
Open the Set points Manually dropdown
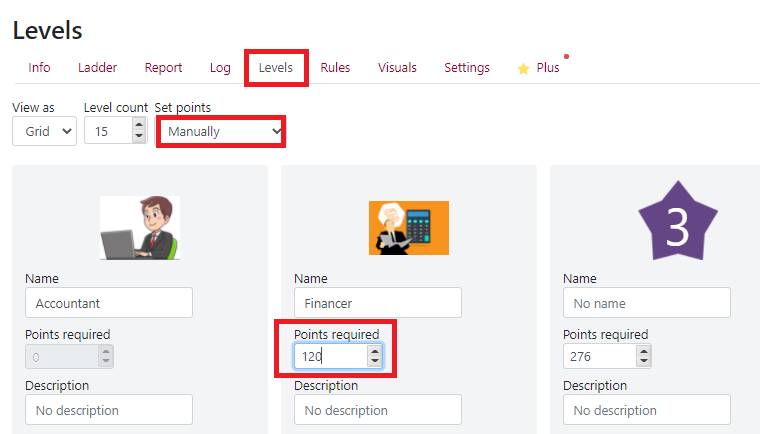click(x=221, y=131)
